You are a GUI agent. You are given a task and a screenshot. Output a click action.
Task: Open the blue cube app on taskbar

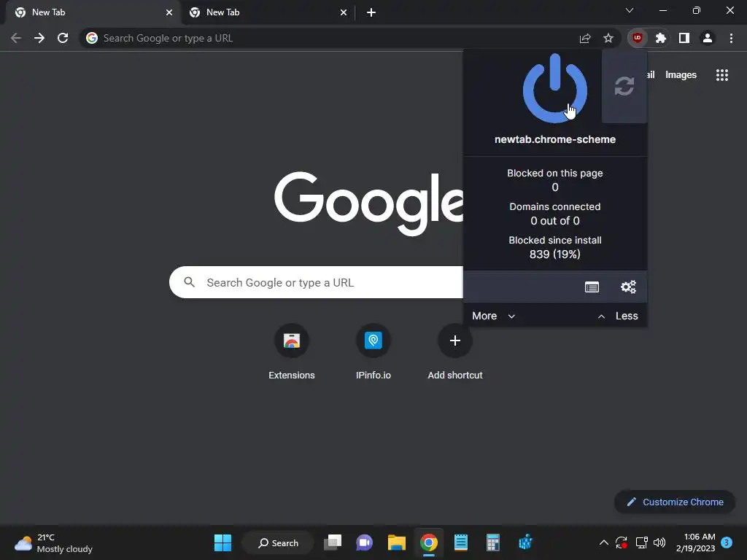pos(525,542)
